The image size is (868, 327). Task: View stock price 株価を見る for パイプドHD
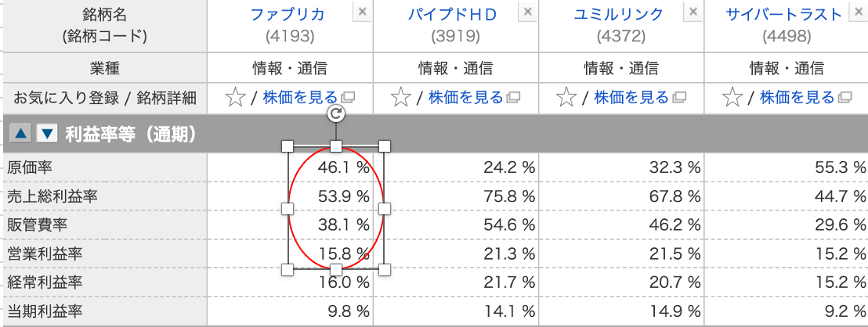pyautogui.click(x=465, y=98)
